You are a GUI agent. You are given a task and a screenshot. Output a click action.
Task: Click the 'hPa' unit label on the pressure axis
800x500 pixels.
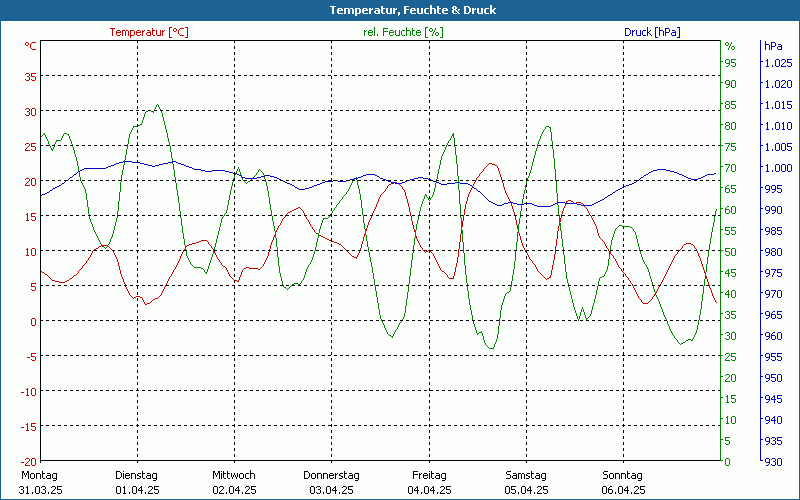(773, 46)
